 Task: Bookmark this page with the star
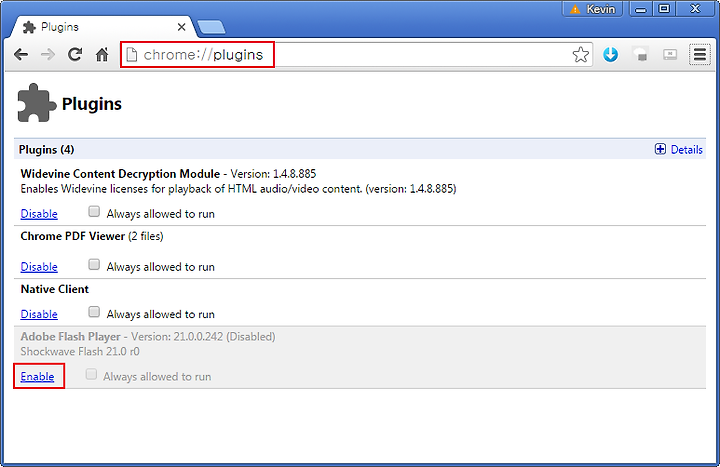tap(580, 55)
